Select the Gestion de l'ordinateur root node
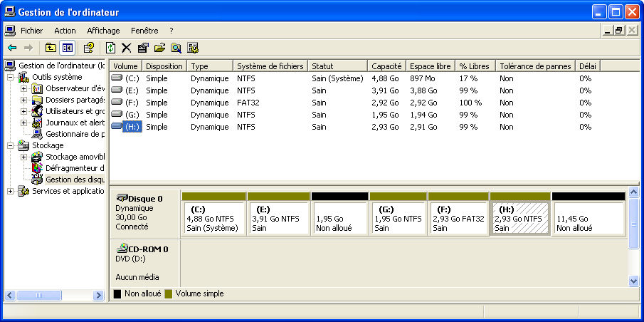644x322 pixels. (62, 66)
